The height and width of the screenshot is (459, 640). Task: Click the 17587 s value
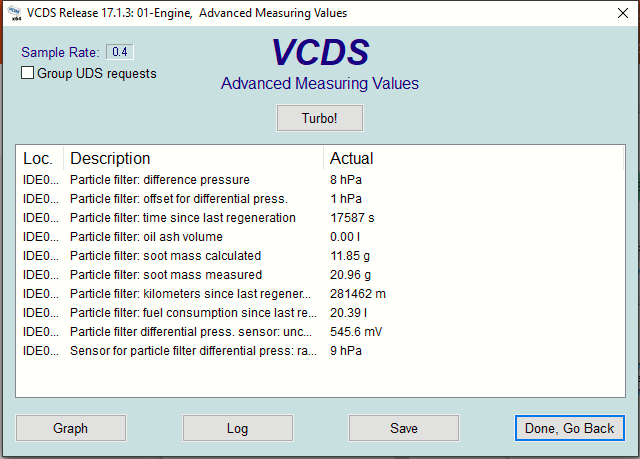click(x=352, y=218)
